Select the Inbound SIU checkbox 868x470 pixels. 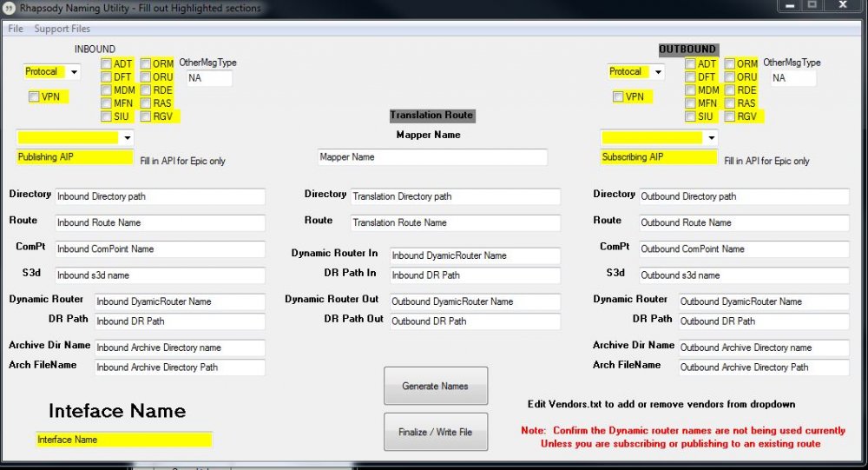106,116
